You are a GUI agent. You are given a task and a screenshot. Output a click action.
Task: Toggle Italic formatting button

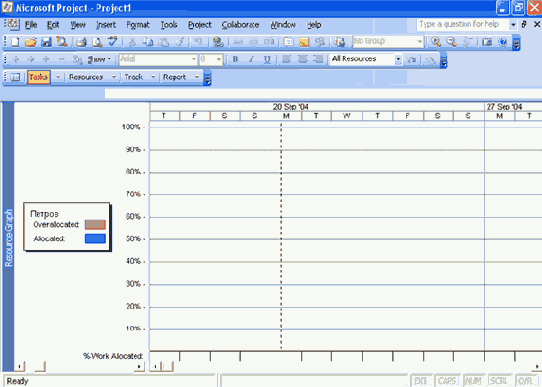coord(251,59)
